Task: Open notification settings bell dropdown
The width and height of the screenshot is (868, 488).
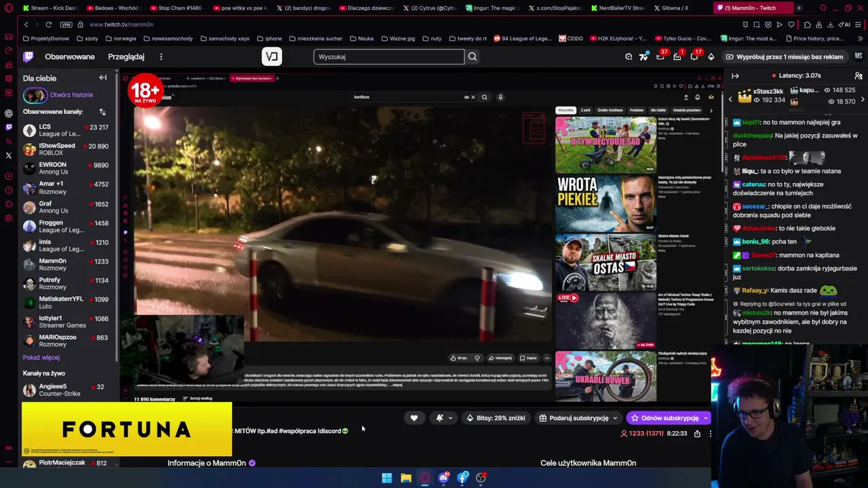Action: (444, 418)
